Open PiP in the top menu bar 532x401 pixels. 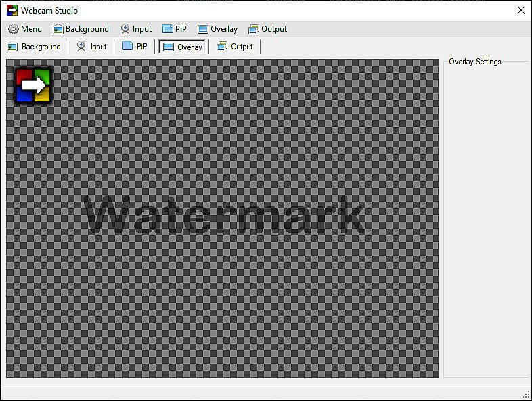(x=175, y=29)
